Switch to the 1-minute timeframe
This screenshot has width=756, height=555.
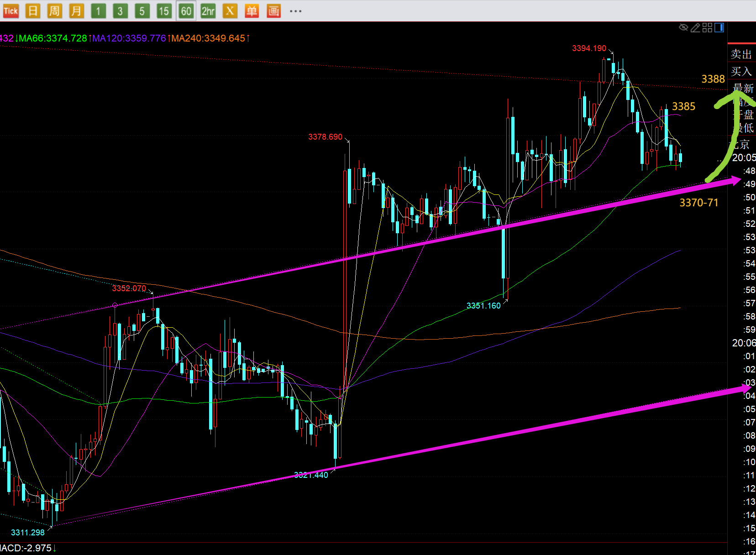pyautogui.click(x=98, y=11)
